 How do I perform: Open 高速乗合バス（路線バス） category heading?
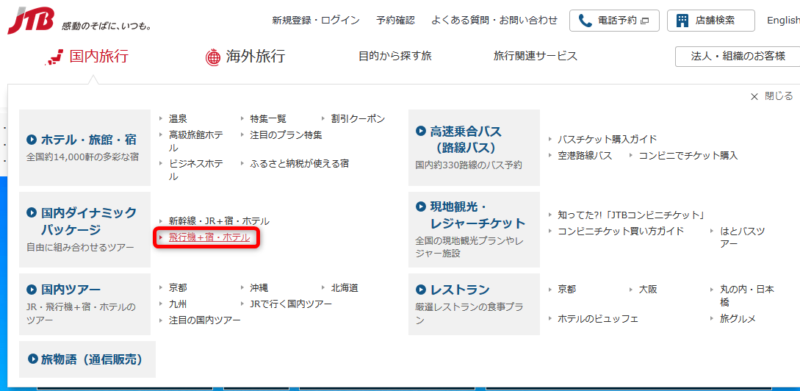465,139
